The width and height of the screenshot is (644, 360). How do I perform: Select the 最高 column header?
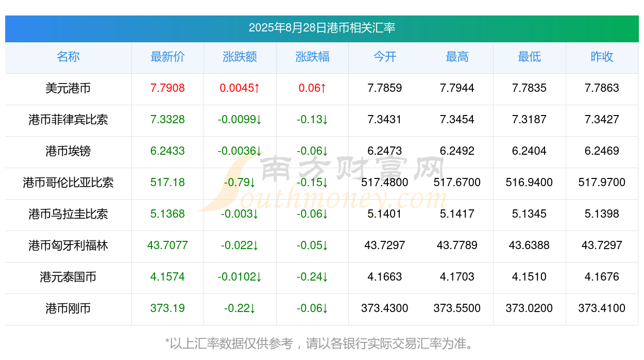pos(457,57)
